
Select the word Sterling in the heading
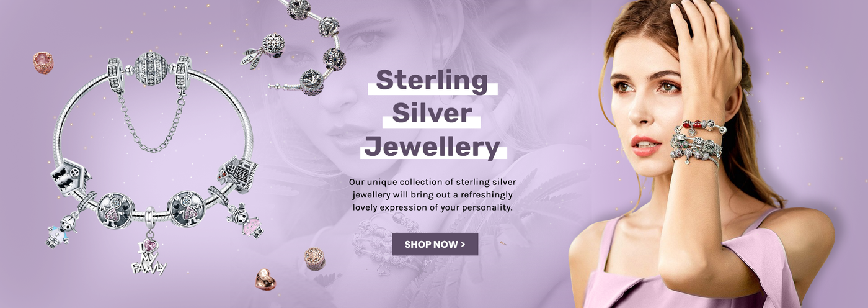pos(432,81)
